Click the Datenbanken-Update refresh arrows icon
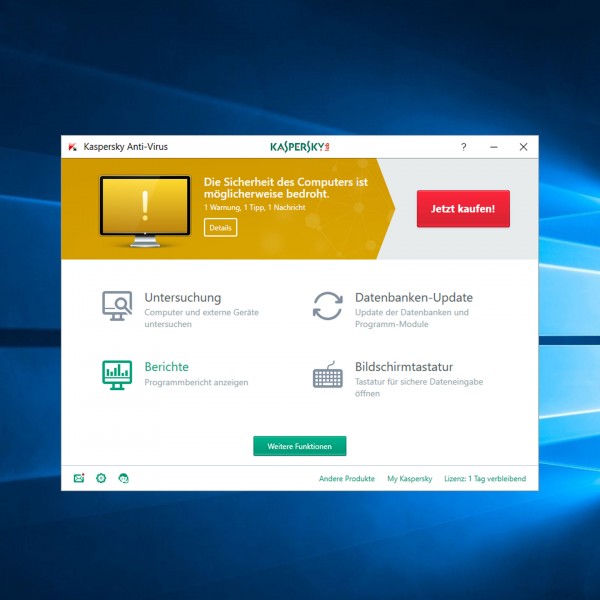Viewport: 600px width, 600px height. 328,306
